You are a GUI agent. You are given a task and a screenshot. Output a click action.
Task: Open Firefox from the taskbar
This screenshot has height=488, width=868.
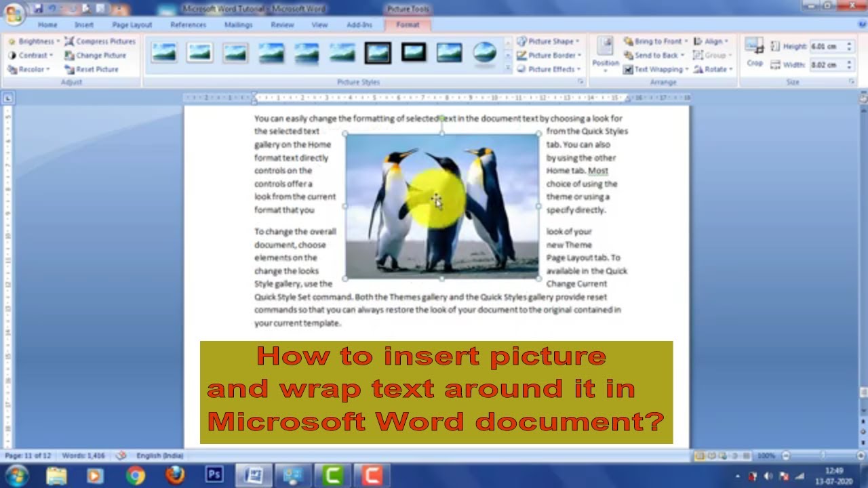tap(175, 475)
